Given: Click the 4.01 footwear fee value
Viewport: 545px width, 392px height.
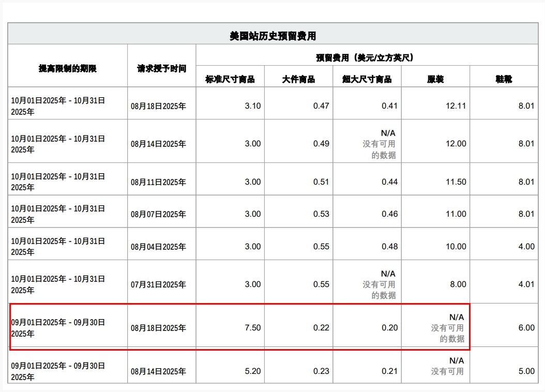Looking at the screenshot, I should click(526, 284).
